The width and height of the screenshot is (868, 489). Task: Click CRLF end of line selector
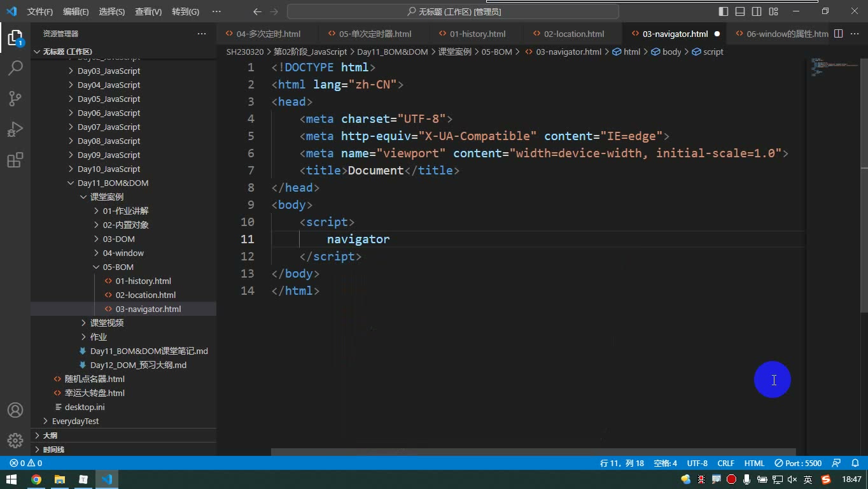point(725,463)
